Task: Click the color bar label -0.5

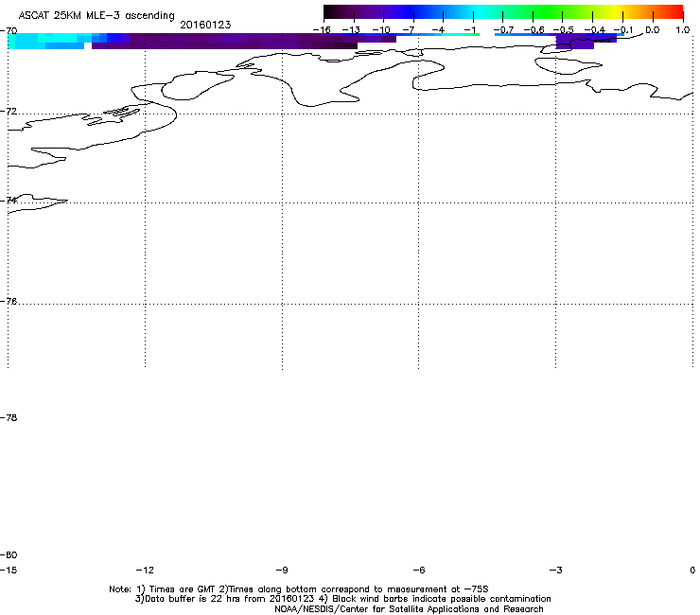Action: 564,29
